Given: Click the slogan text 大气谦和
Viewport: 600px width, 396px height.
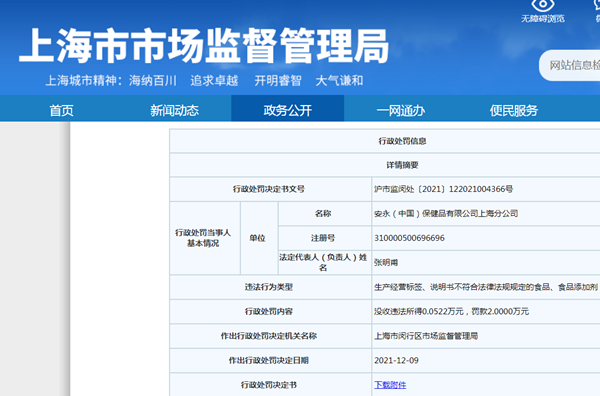Looking at the screenshot, I should tap(339, 81).
